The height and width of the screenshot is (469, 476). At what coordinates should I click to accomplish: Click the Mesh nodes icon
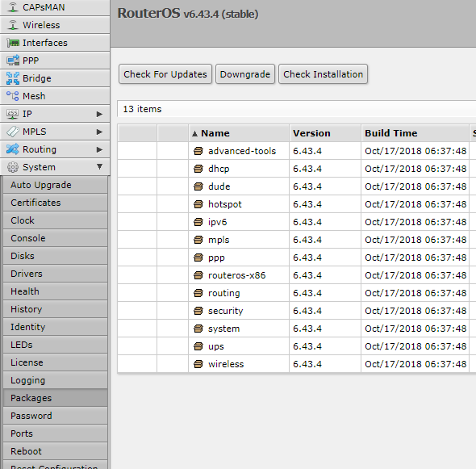(x=13, y=96)
